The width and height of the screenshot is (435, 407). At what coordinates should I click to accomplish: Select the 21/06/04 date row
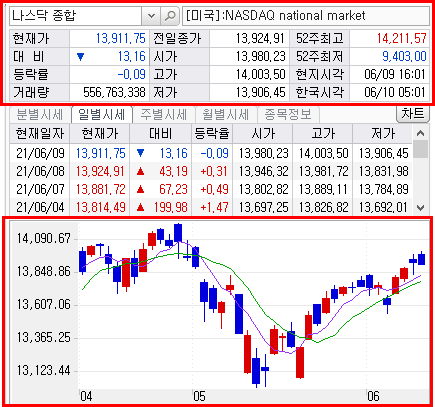211,207
